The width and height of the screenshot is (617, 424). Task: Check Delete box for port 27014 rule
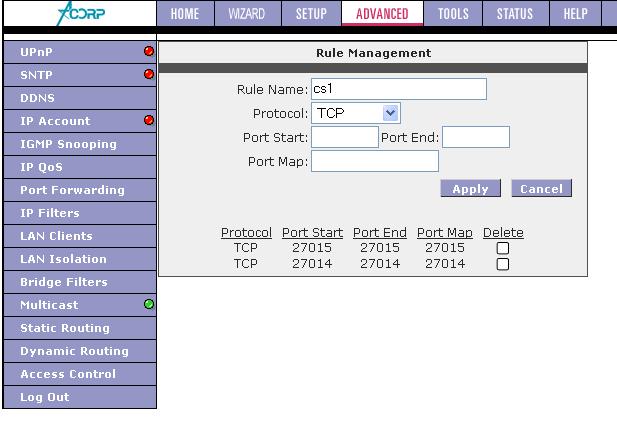(x=503, y=264)
